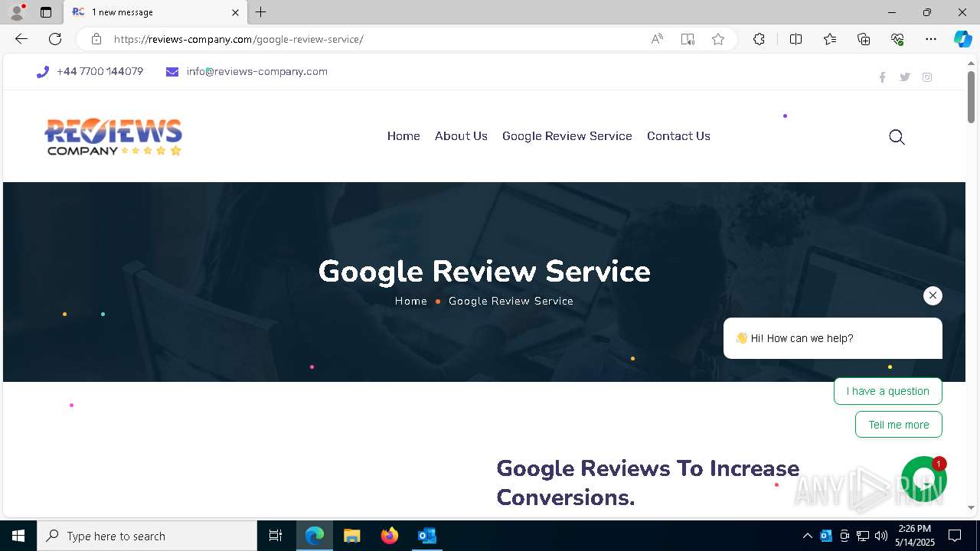Open About Us page

pos(461,136)
